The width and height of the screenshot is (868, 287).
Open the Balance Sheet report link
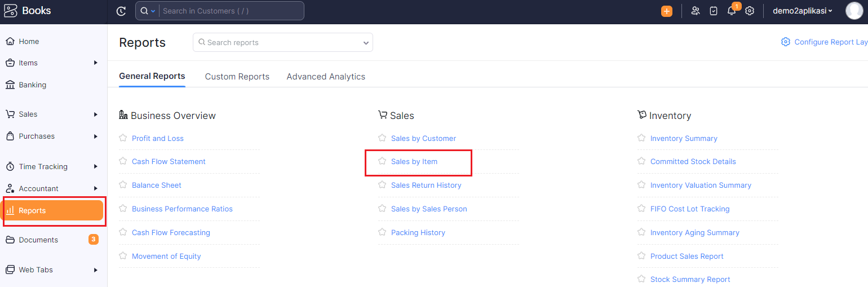[157, 185]
